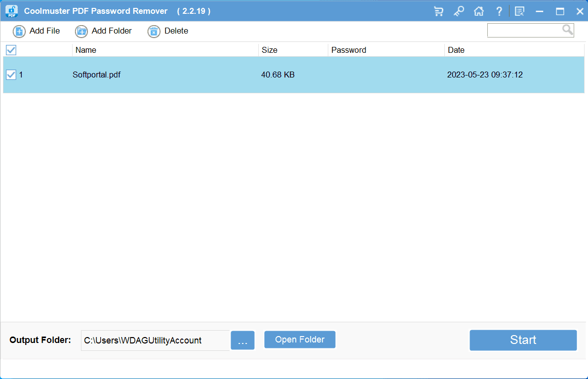Image resolution: width=588 pixels, height=379 pixels.
Task: Click the Add File button
Action: pyautogui.click(x=37, y=31)
